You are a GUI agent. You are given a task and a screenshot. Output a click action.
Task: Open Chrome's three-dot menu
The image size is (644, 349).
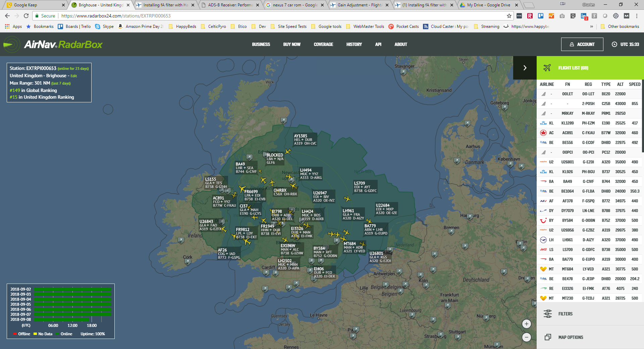click(x=637, y=16)
